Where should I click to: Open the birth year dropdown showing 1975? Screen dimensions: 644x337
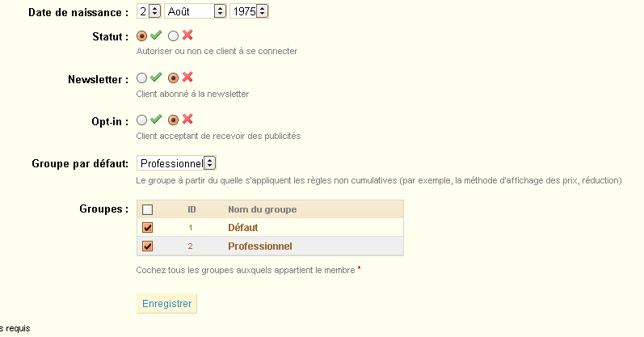249,11
